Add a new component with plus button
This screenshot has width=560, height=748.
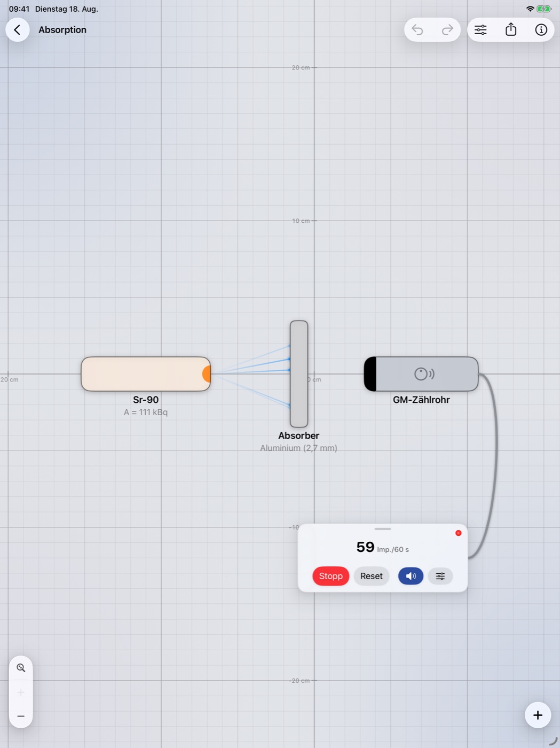coord(538,715)
